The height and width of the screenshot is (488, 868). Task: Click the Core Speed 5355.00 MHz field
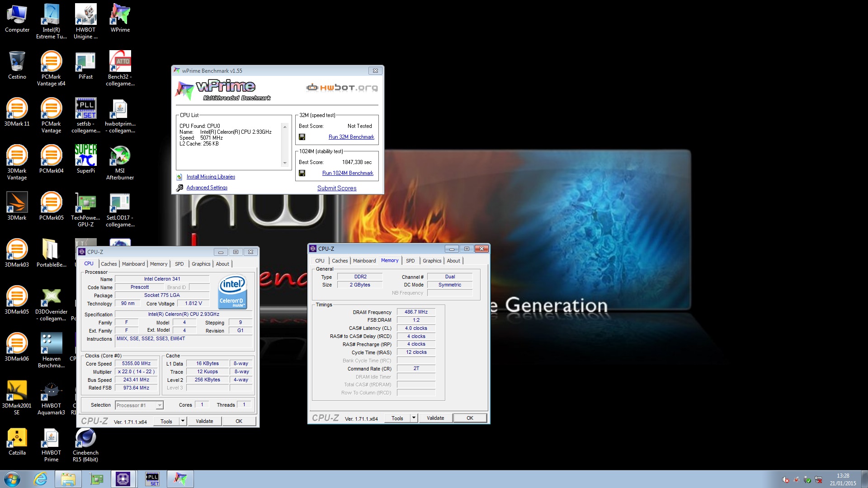[x=136, y=363]
